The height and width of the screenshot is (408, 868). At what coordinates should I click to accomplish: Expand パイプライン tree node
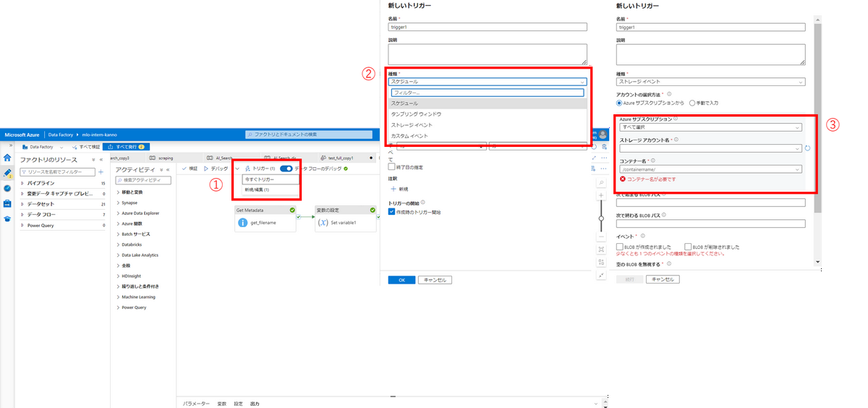(22, 184)
